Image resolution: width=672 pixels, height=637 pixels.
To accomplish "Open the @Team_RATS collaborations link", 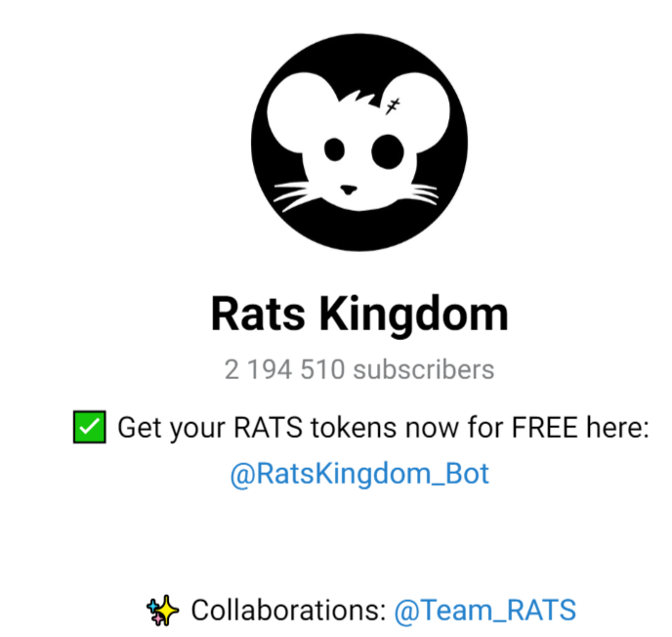I will 485,610.
